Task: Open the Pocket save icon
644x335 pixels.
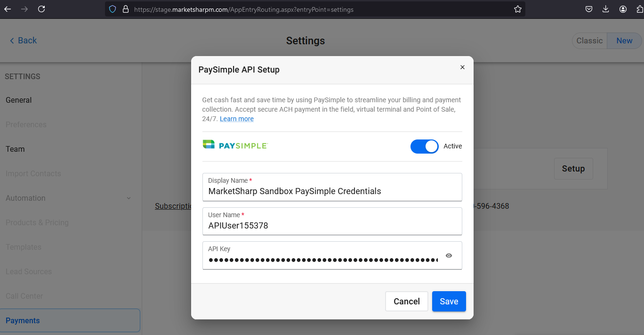Action: pyautogui.click(x=589, y=9)
